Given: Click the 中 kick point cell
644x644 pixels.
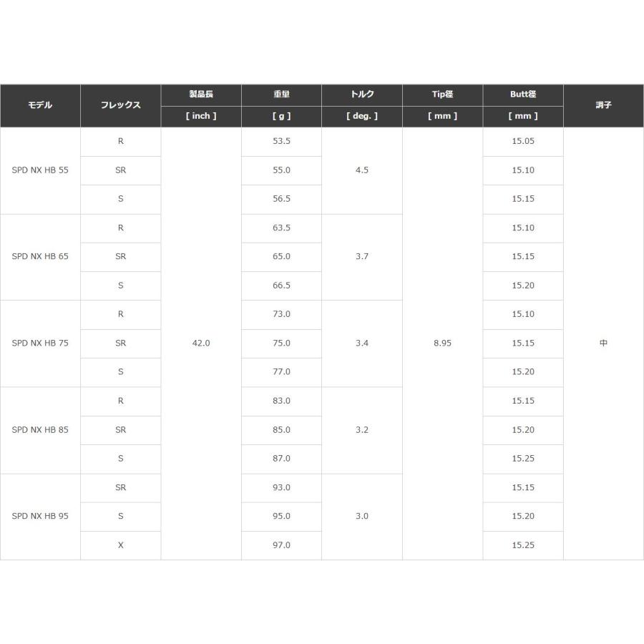Looking at the screenshot, I should point(604,343).
